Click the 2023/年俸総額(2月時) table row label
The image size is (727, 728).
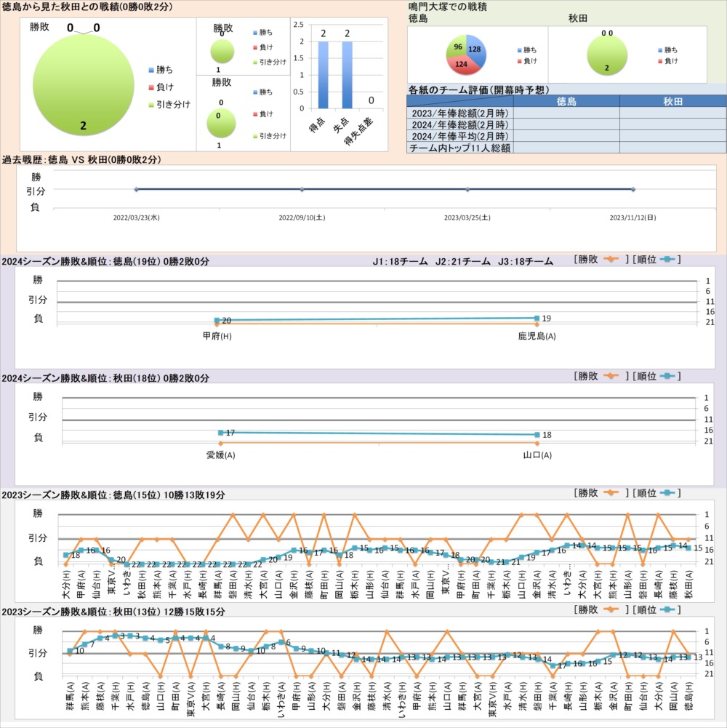(459, 113)
